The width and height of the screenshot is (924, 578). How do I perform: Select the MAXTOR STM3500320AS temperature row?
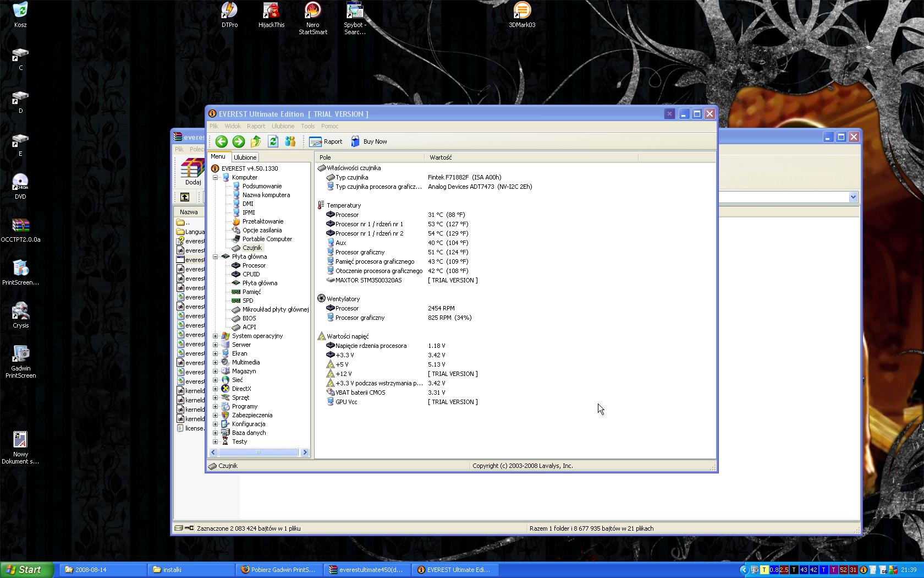pyautogui.click(x=369, y=280)
